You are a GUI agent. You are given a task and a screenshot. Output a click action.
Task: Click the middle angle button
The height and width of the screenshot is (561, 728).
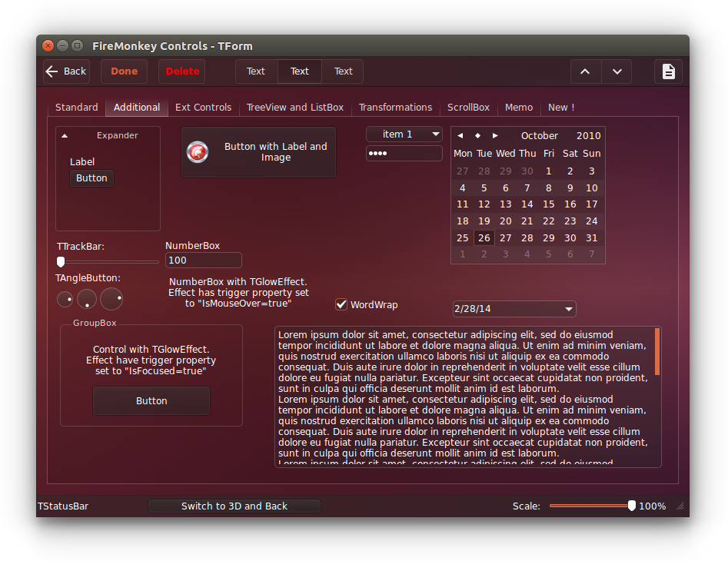tap(87, 299)
